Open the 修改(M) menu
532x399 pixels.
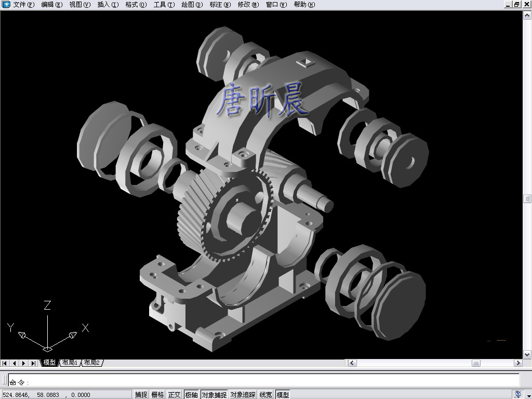[248, 4]
